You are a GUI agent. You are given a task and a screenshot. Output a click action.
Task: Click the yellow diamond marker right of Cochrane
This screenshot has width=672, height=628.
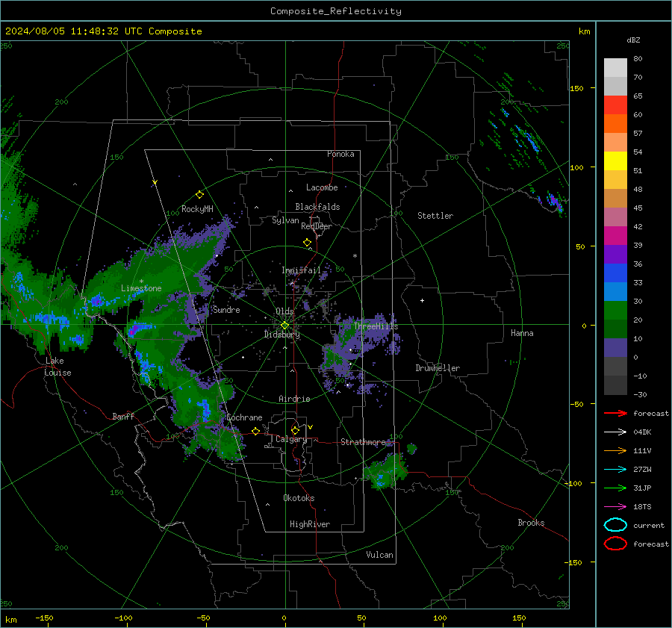[255, 431]
